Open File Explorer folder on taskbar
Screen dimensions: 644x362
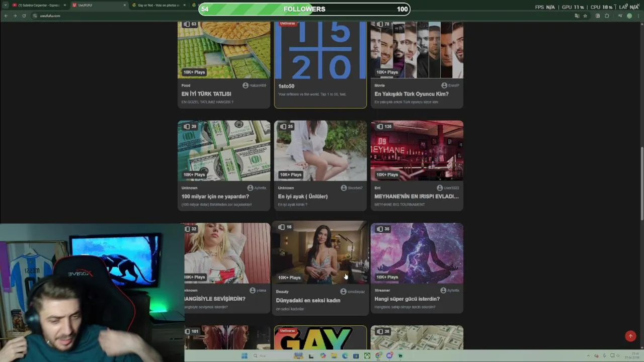[334, 356]
